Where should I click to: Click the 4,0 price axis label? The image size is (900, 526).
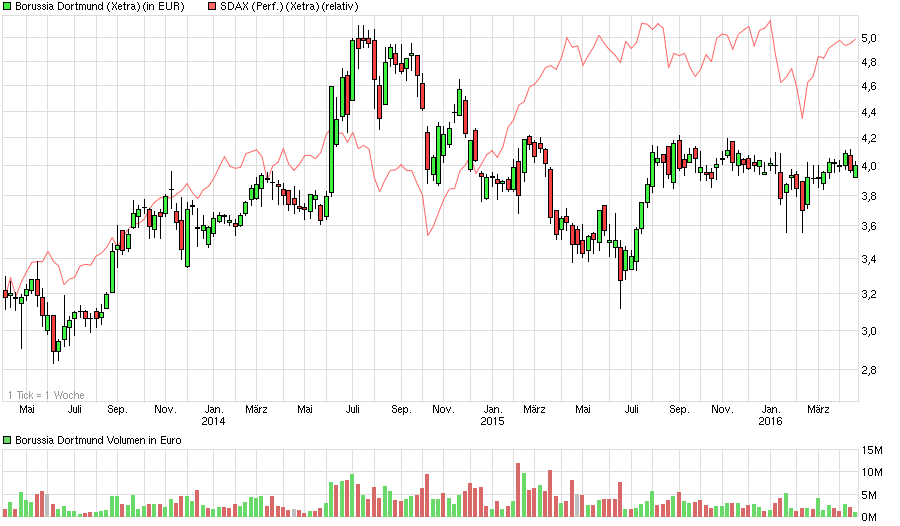[869, 167]
